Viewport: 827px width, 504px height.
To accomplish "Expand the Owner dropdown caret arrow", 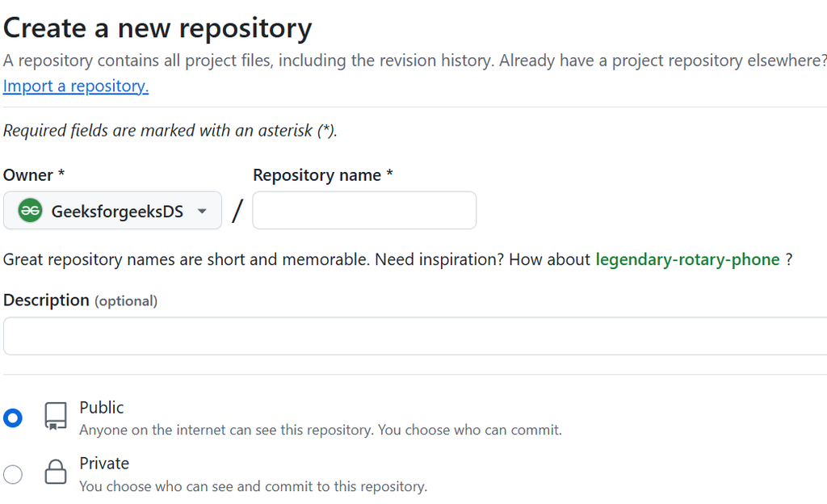I will click(x=202, y=212).
